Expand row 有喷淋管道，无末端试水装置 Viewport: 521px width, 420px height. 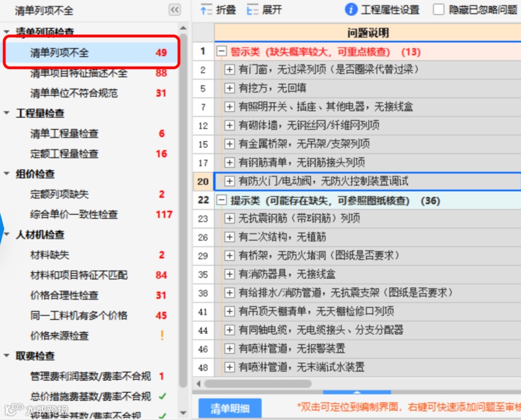click(x=229, y=367)
